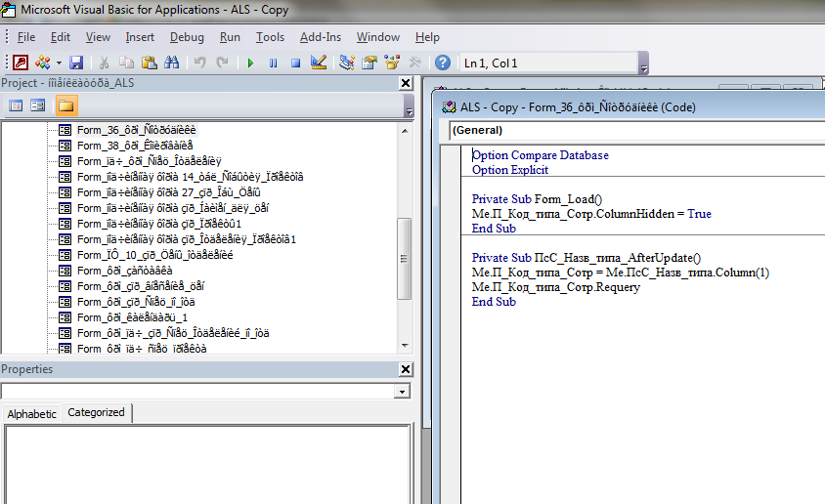The width and height of the screenshot is (825, 504).
Task: Open the Debug menu
Action: [x=187, y=37]
